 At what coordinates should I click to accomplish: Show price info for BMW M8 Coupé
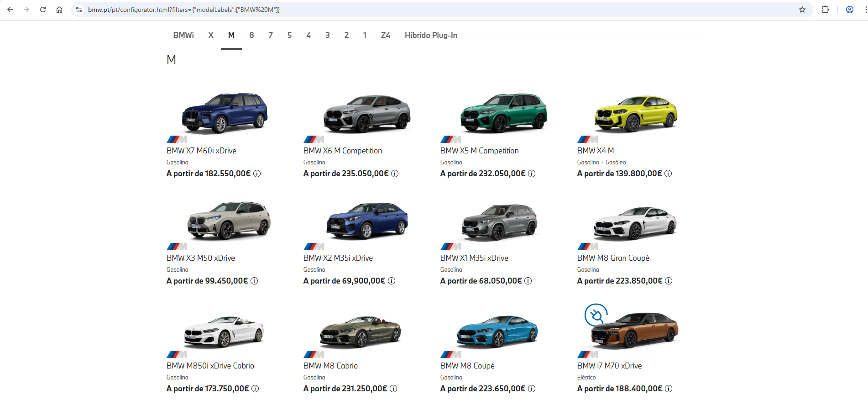(532, 389)
